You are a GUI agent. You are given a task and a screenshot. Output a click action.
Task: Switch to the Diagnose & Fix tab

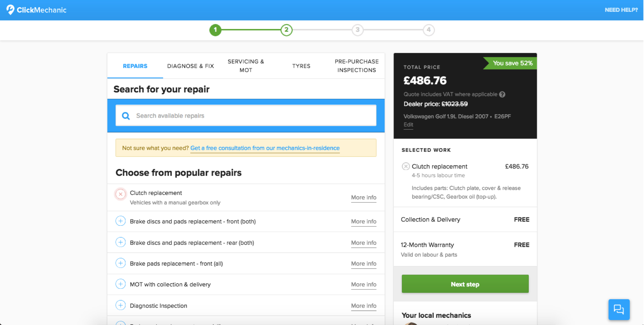pos(190,66)
